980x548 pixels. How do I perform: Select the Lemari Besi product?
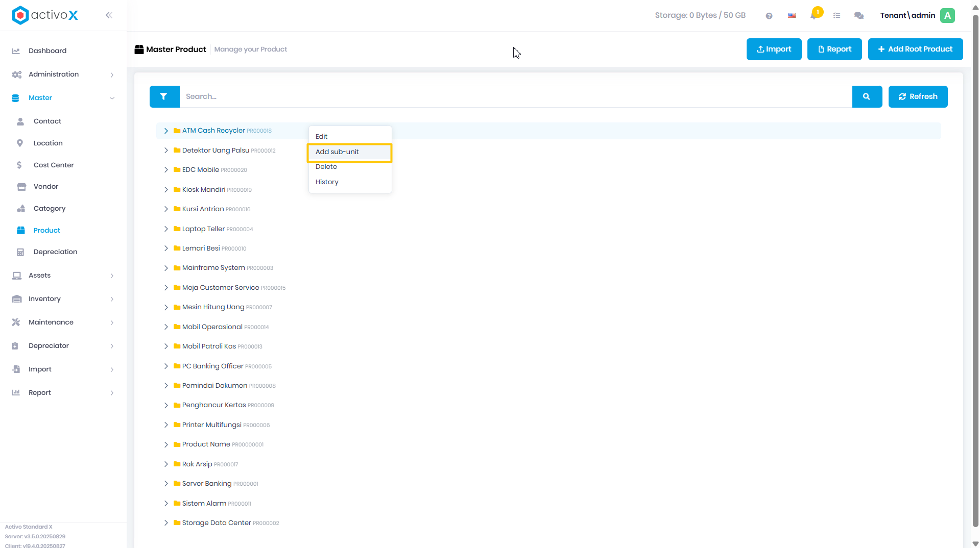[201, 248]
